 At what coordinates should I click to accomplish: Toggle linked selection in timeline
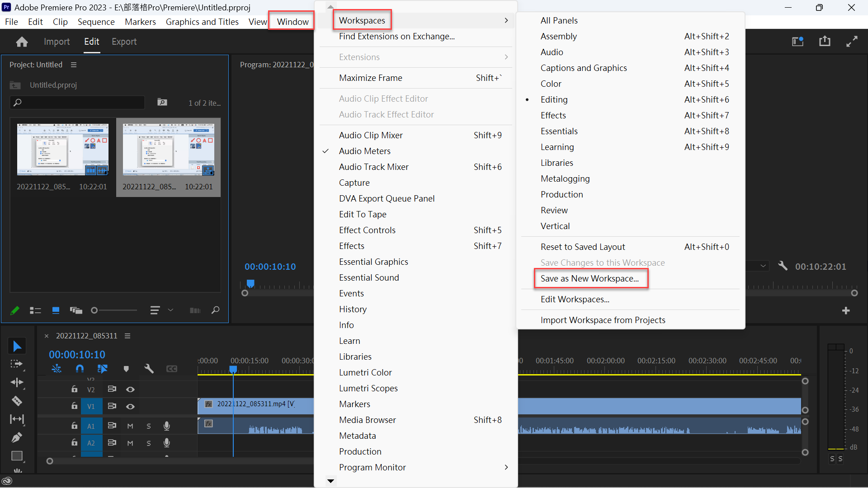103,369
